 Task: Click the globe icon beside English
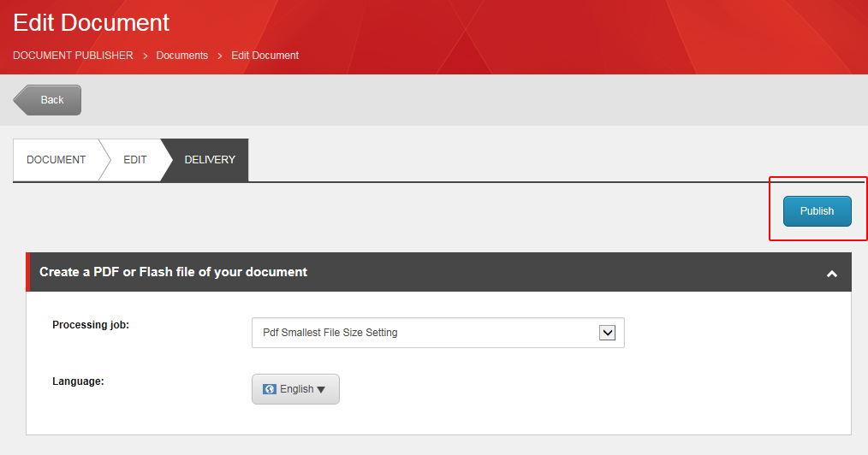pyautogui.click(x=270, y=389)
